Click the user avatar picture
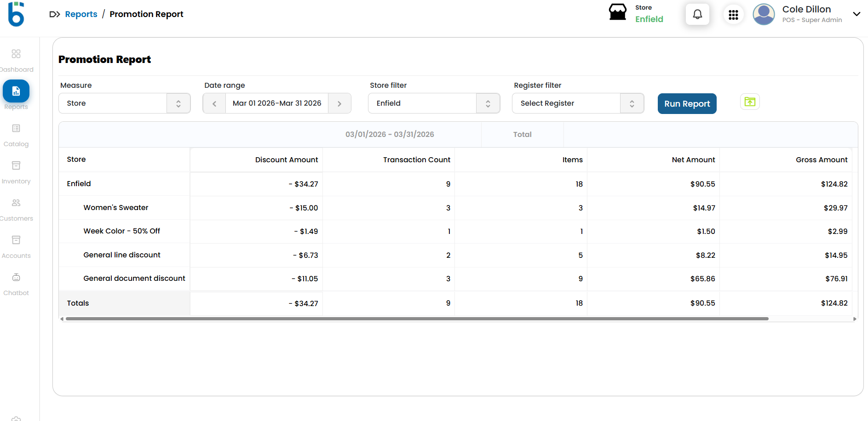This screenshot has height=421, width=868. [764, 14]
